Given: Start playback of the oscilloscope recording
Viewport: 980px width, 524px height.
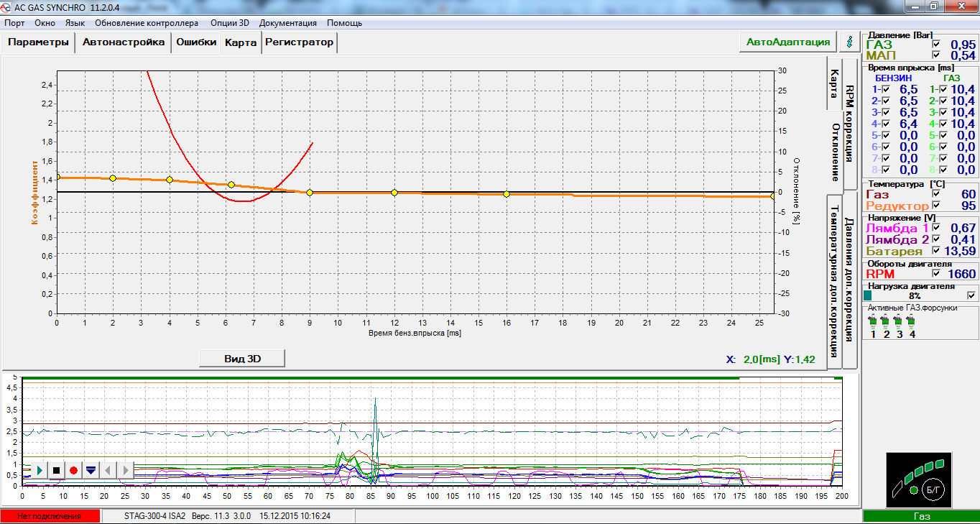Looking at the screenshot, I should coord(40,470).
